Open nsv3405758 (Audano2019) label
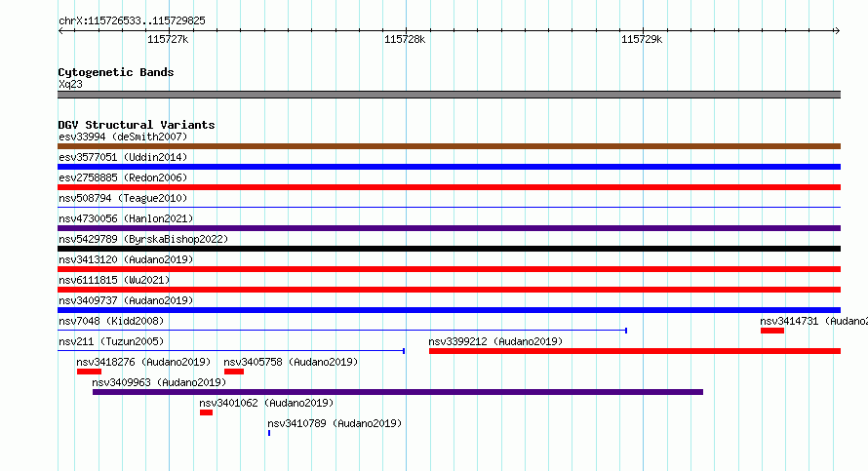Screen dimensions: 868x471 pos(291,362)
